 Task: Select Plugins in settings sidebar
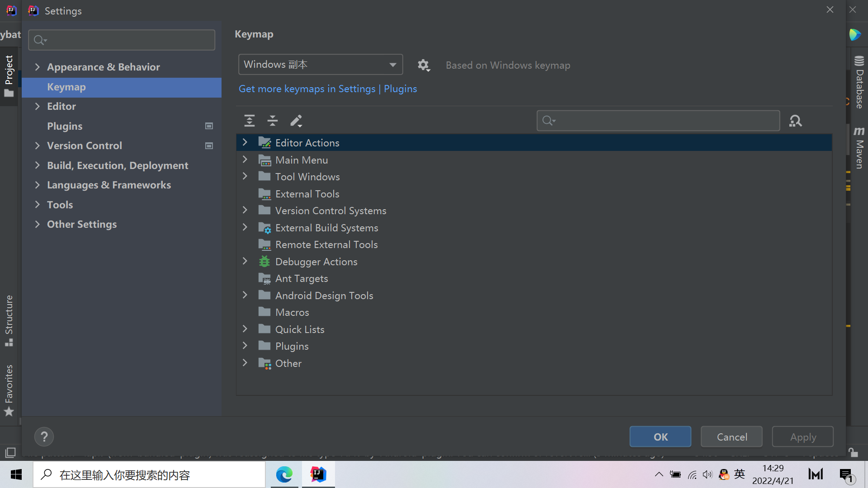click(x=65, y=126)
